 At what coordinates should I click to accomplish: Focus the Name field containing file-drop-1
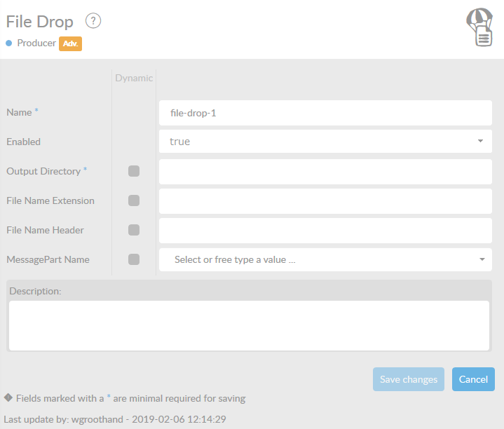click(325, 112)
